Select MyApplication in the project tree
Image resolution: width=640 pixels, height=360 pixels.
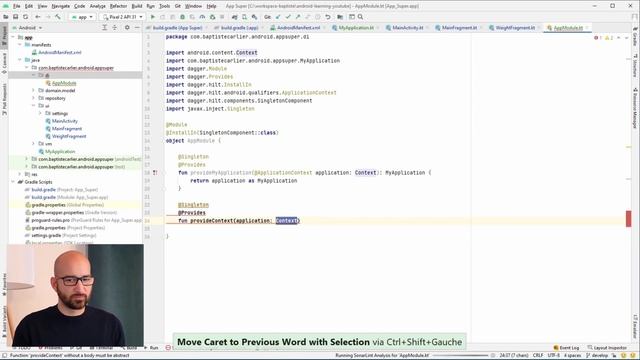pyautogui.click(x=60, y=151)
